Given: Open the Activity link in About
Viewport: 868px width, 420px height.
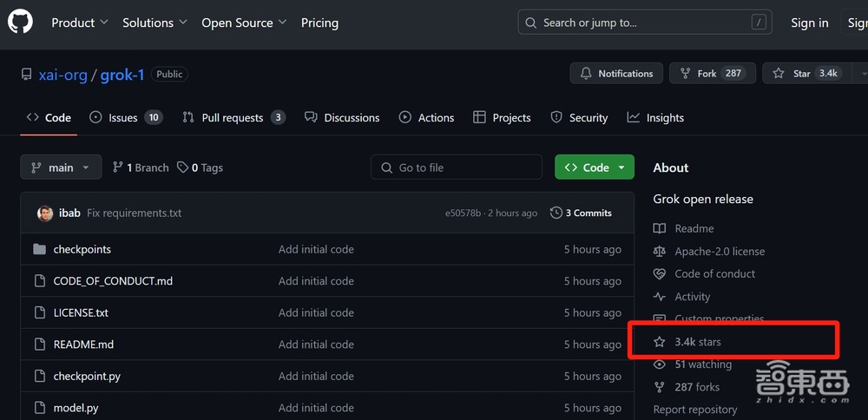Looking at the screenshot, I should tap(693, 297).
